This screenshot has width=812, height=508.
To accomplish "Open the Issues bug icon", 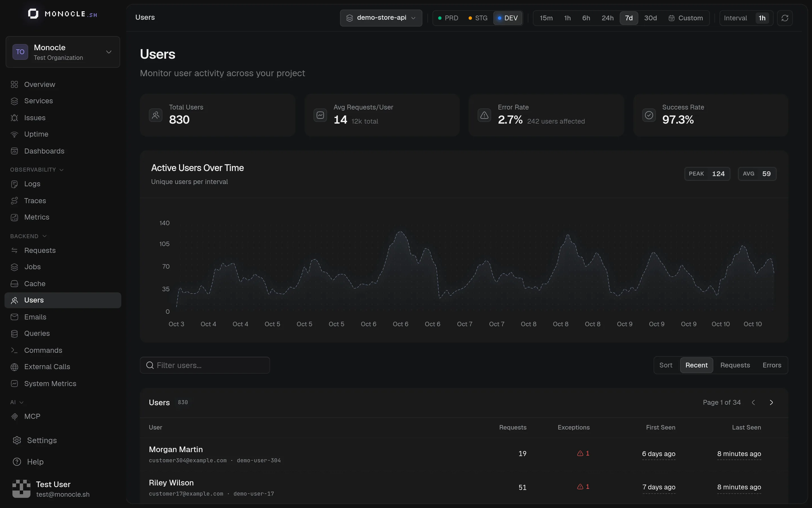I will [14, 118].
